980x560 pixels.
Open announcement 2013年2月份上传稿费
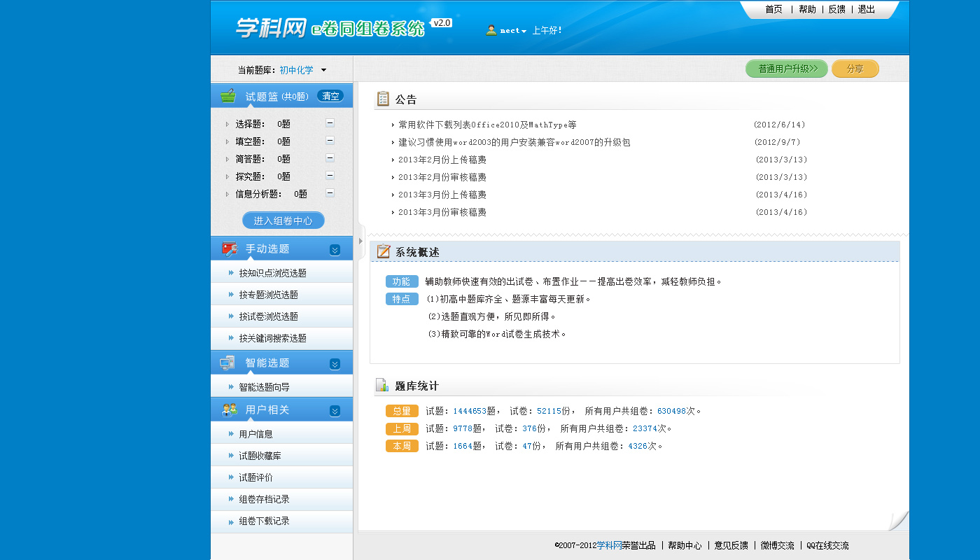pyautogui.click(x=442, y=160)
